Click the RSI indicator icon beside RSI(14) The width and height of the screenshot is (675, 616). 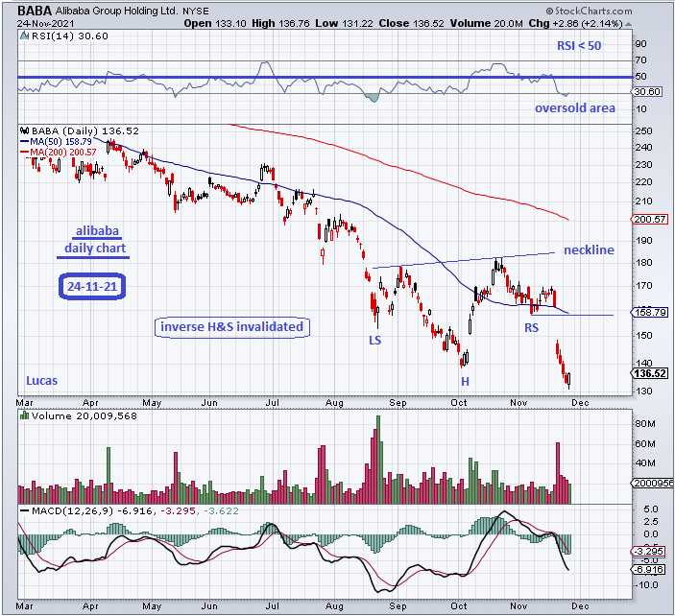pos(25,36)
